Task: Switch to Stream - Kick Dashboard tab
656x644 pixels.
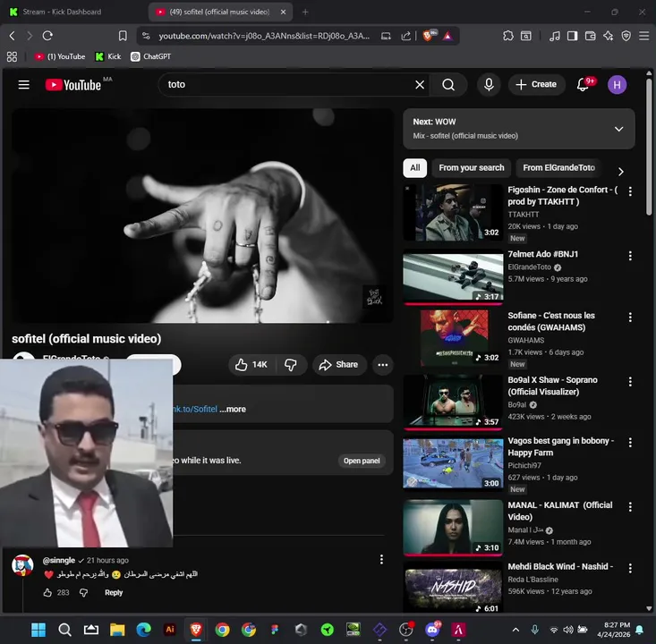Action: [62, 12]
